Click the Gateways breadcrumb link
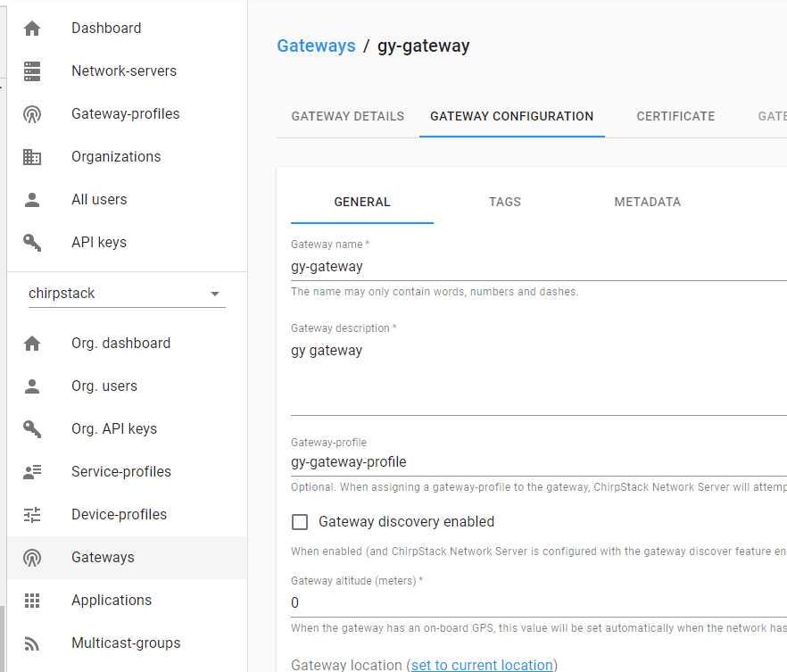 [316, 46]
